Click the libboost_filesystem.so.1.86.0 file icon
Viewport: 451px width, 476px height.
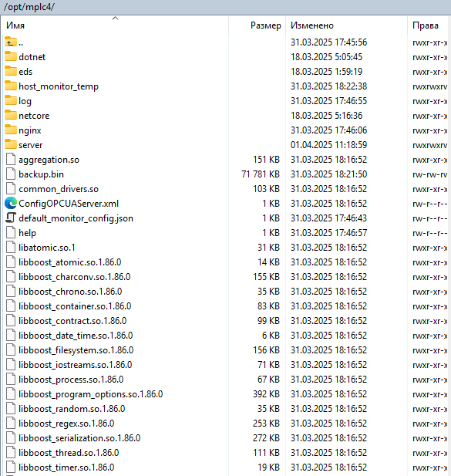(x=11, y=349)
